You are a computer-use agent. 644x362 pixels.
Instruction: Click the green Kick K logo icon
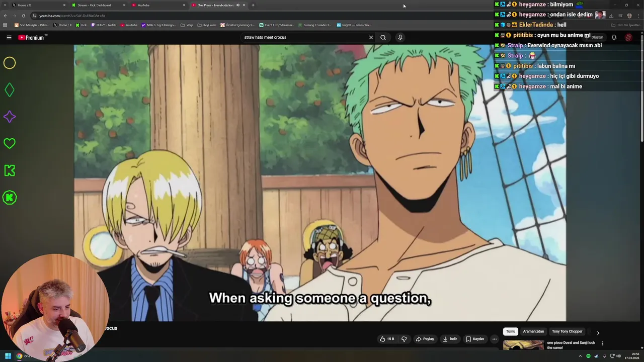click(x=10, y=170)
